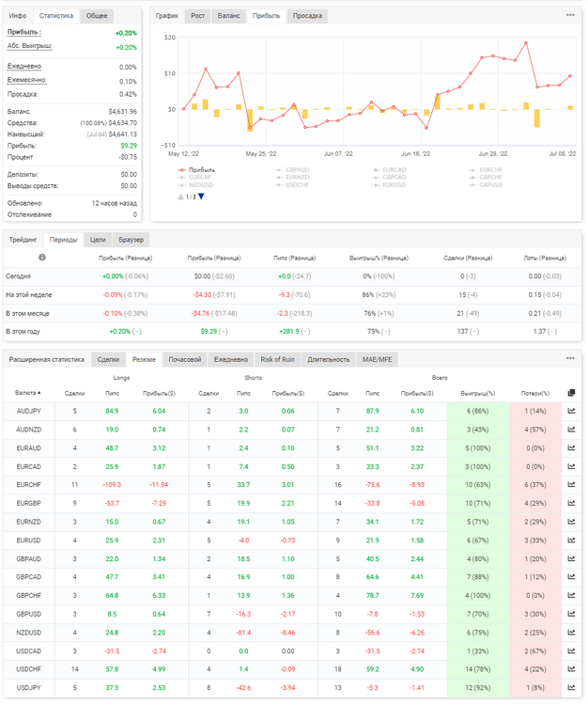
Task: Click the Абс. Выигрыш label link
Action: (30, 46)
